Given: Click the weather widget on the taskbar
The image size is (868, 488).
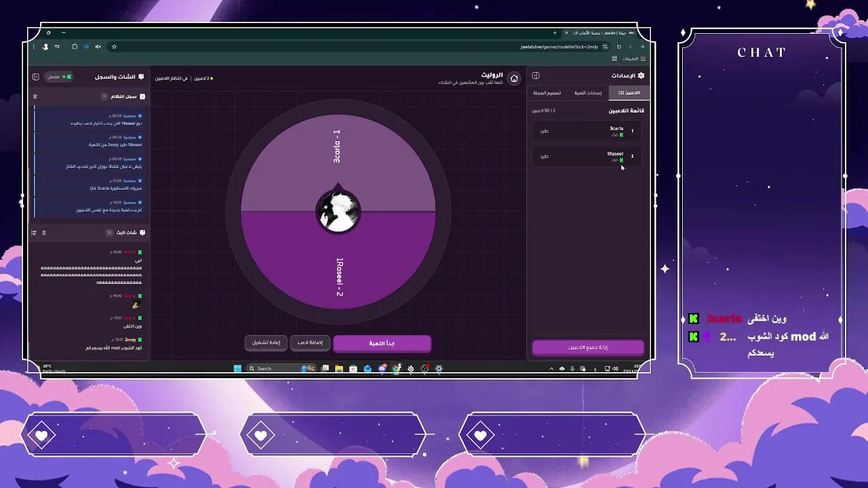Looking at the screenshot, I should click(x=54, y=368).
